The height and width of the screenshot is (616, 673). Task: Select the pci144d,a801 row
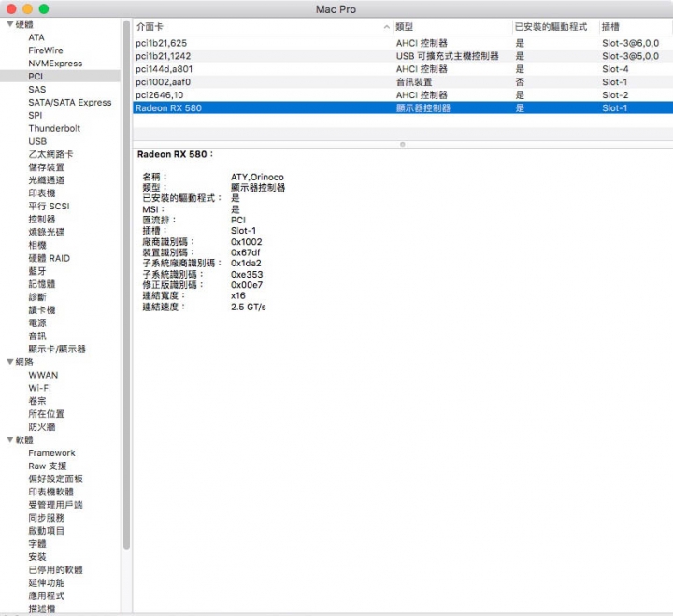[x=403, y=69]
